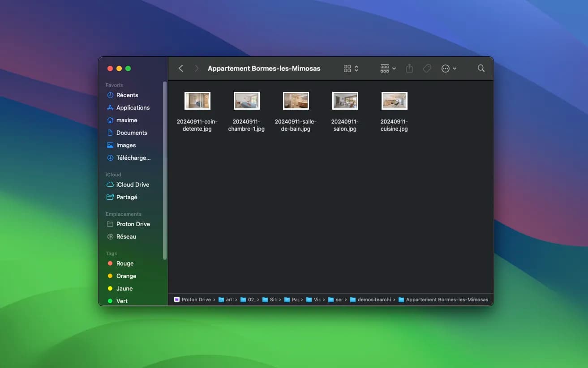Click demositearchi in the path bar
The height and width of the screenshot is (368, 588).
click(x=374, y=300)
